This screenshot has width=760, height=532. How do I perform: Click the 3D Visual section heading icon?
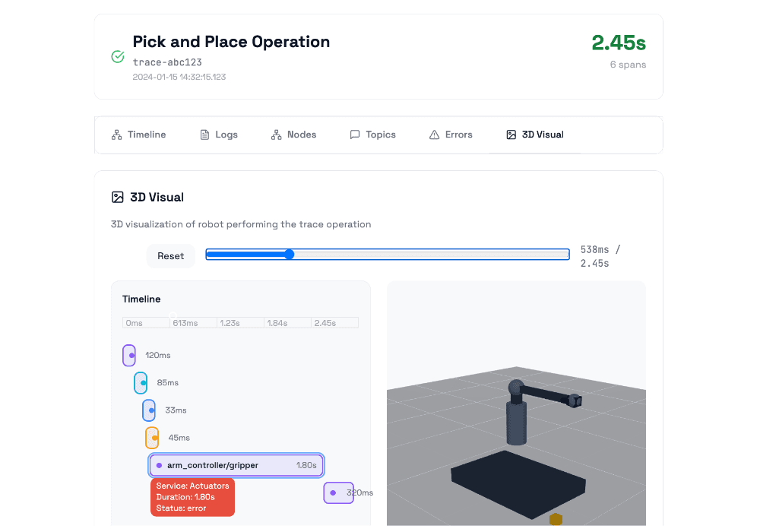pyautogui.click(x=118, y=198)
